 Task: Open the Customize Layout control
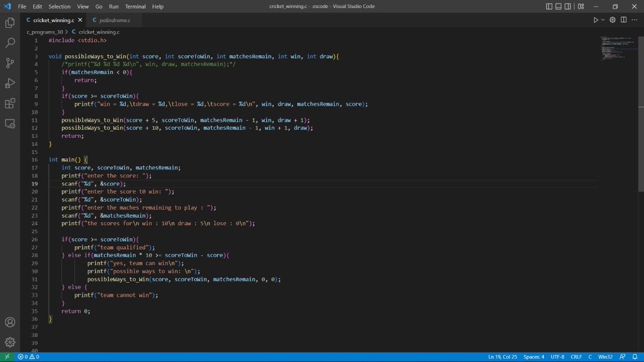tap(580, 6)
